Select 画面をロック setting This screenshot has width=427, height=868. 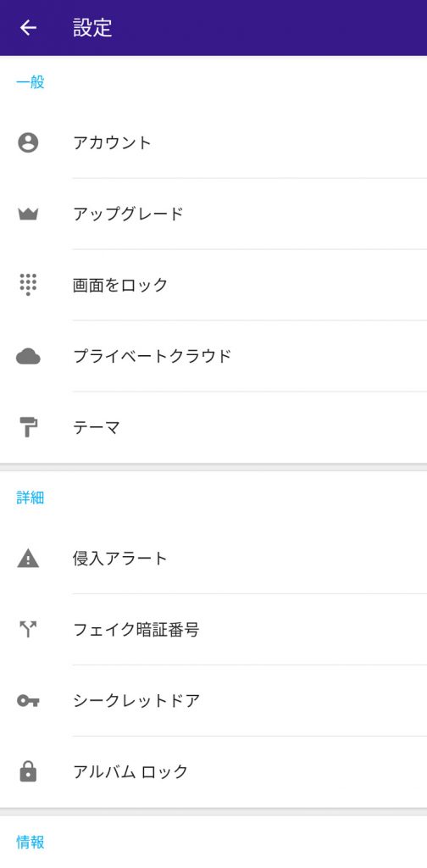[213, 285]
